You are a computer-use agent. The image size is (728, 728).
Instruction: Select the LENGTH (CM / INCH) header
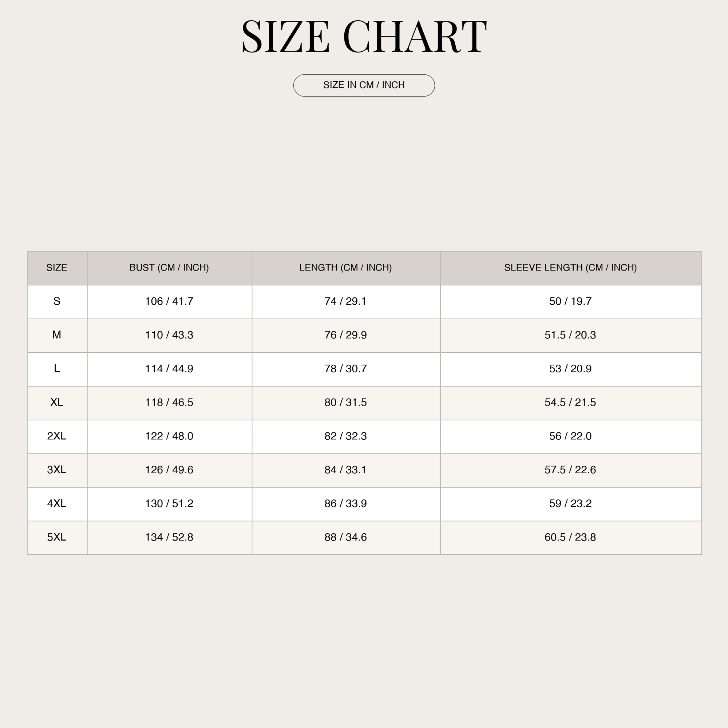click(x=345, y=268)
